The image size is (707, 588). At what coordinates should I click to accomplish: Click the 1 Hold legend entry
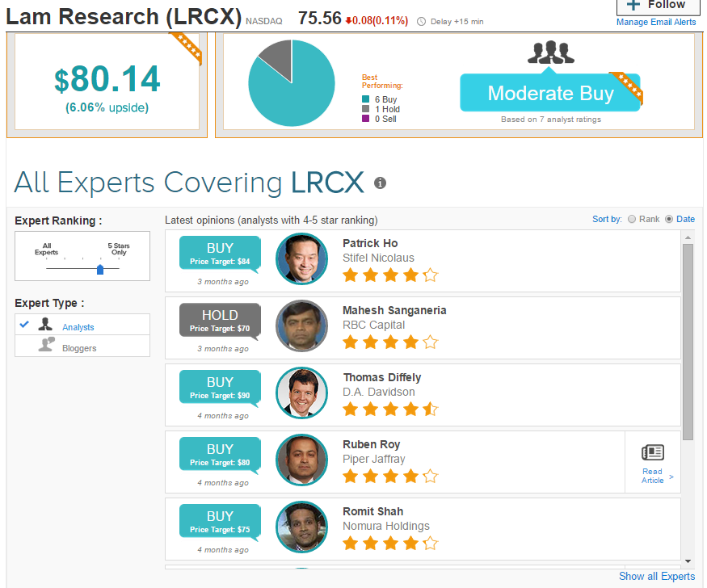click(x=381, y=109)
